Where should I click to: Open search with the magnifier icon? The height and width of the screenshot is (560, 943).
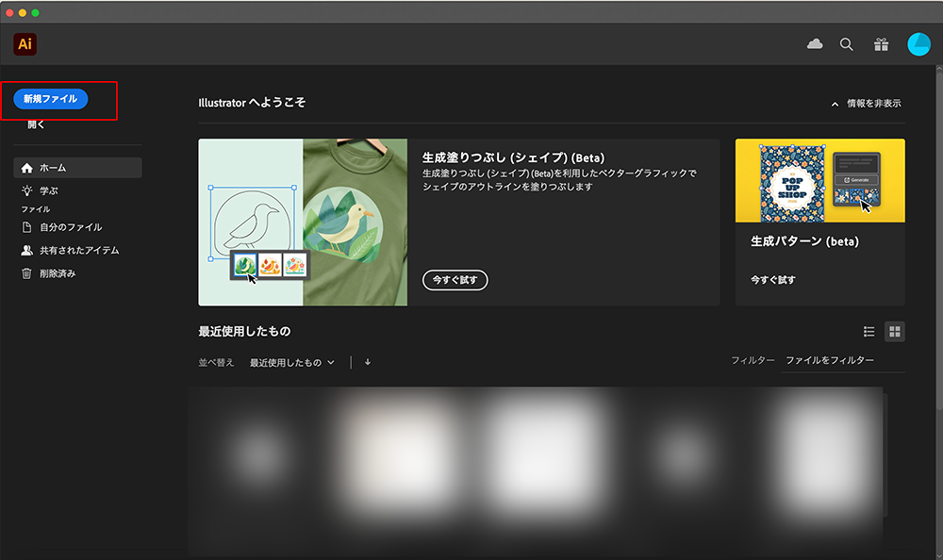(x=846, y=44)
